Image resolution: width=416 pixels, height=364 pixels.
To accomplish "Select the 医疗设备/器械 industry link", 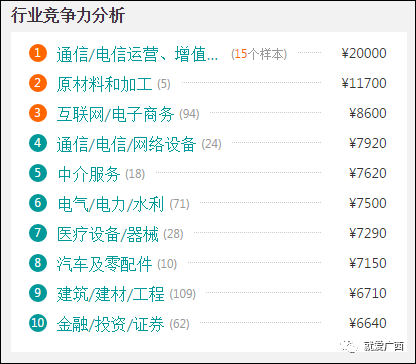I will (108, 234).
